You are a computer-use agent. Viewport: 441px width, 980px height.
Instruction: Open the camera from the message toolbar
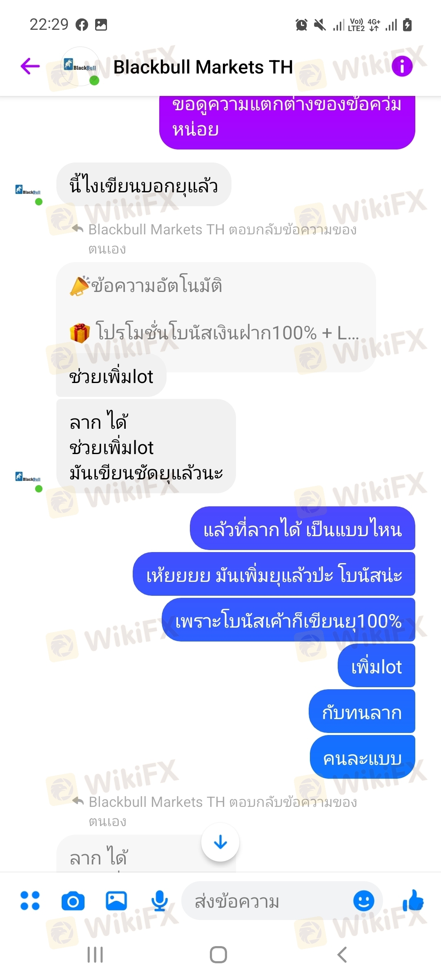(73, 901)
